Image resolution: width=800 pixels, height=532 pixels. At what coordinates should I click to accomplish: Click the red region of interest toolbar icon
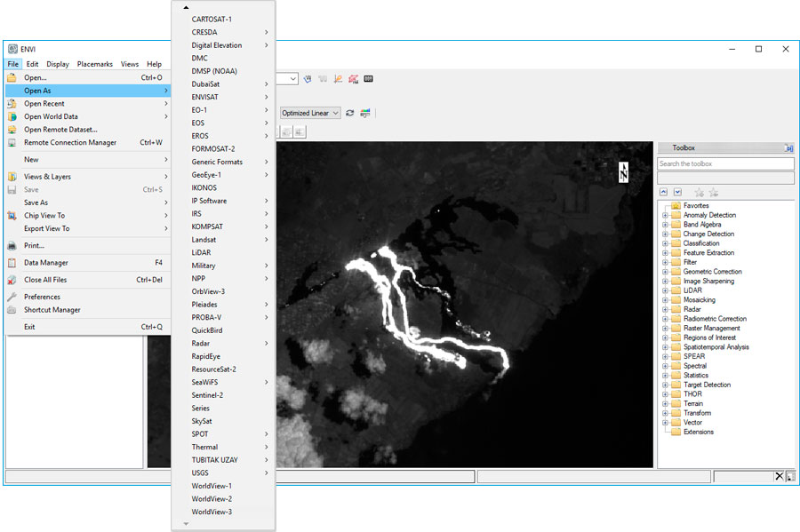coord(353,79)
